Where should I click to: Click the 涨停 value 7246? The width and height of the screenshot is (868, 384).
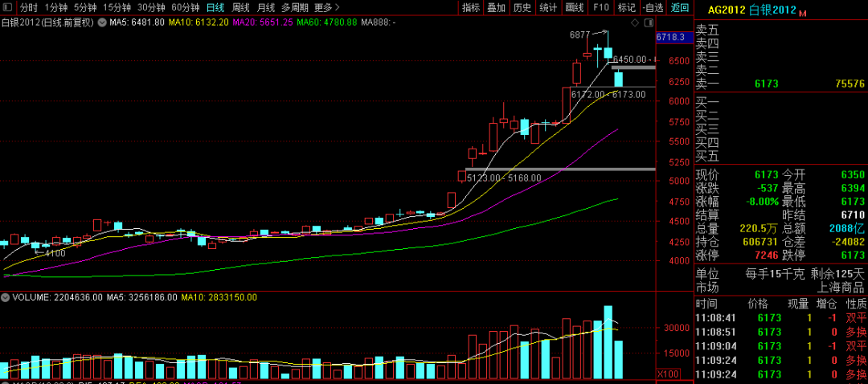pyautogui.click(x=767, y=255)
